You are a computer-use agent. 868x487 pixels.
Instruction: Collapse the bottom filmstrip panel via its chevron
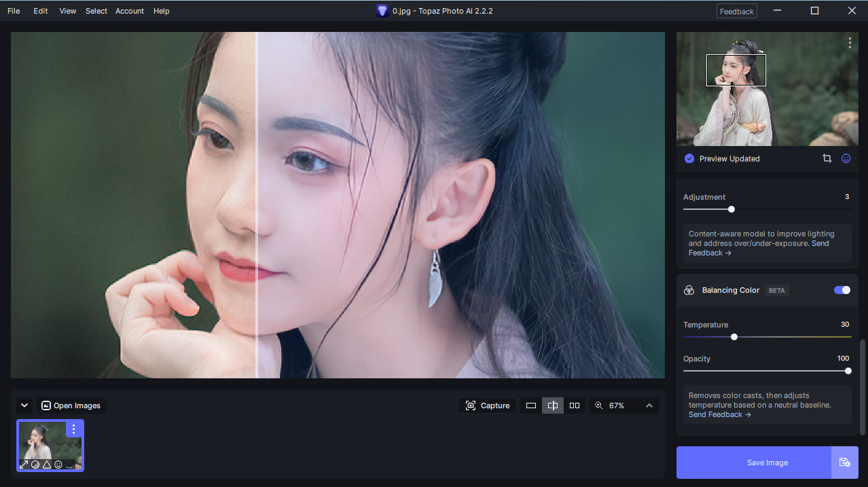click(24, 405)
